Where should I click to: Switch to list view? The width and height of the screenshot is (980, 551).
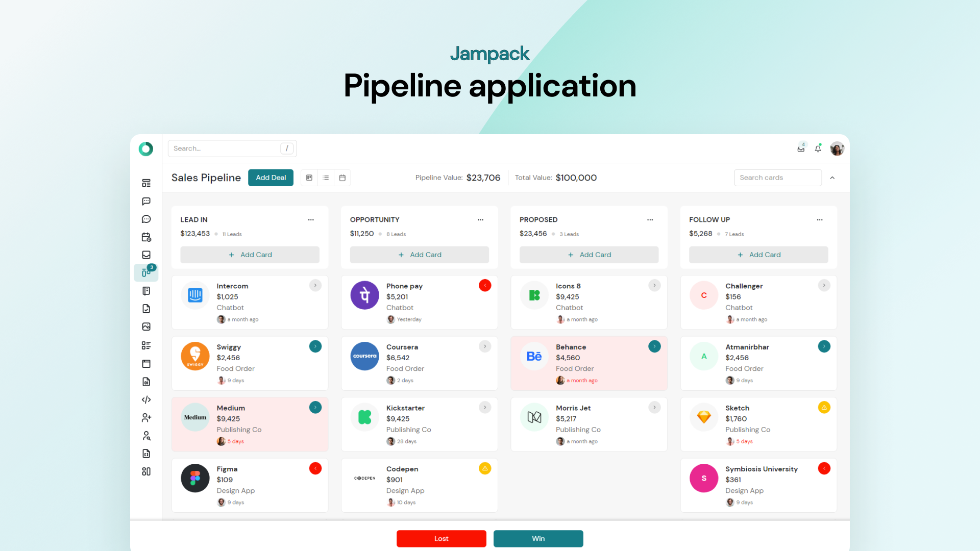pos(326,178)
